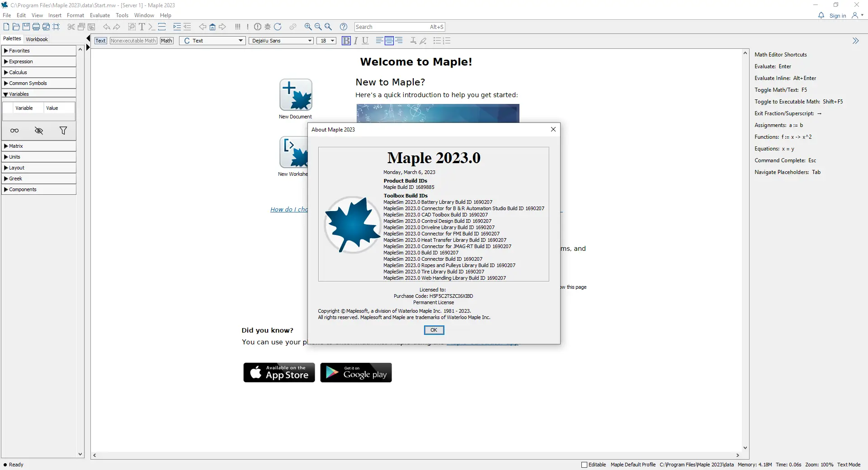Open the paragraph style dropdown
Screen dimensions: 868x470
click(212, 41)
